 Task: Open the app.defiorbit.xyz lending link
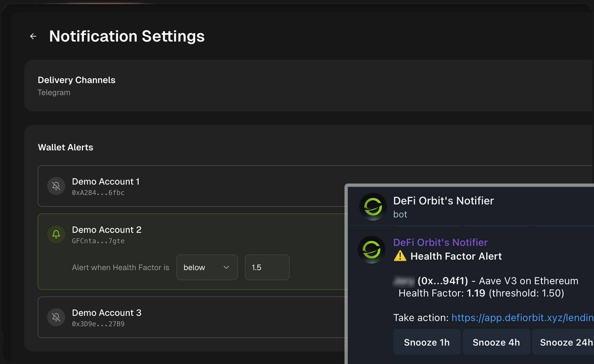[522, 318]
